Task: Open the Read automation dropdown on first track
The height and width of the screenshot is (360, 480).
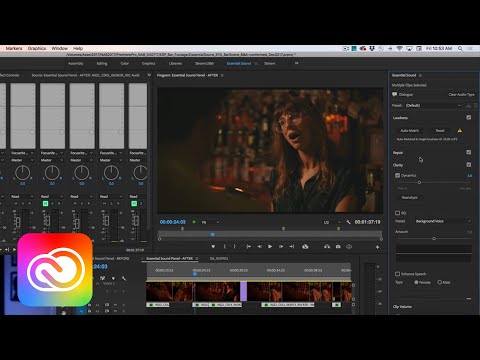Action: [22, 196]
